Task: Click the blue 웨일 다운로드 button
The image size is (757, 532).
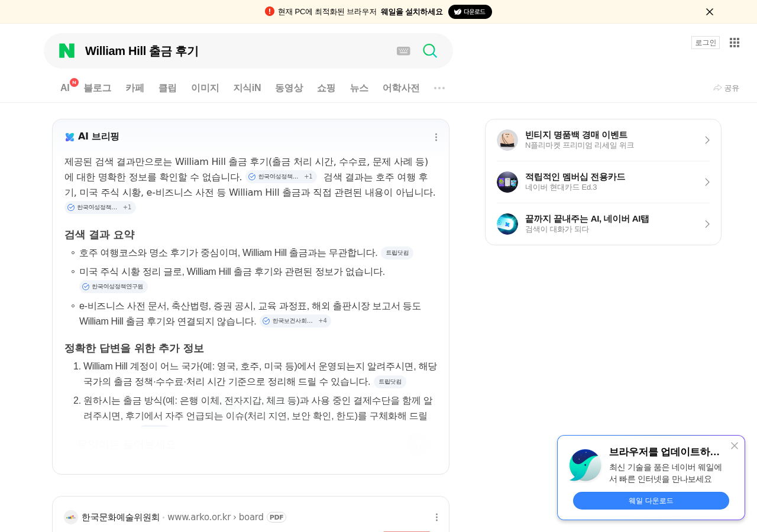Action: tap(651, 501)
